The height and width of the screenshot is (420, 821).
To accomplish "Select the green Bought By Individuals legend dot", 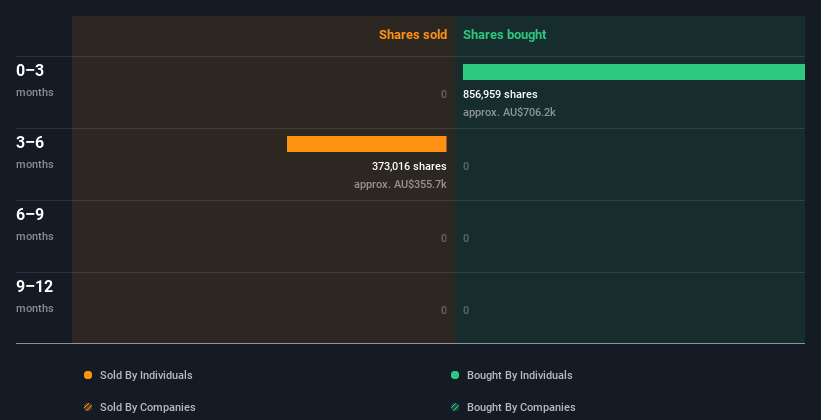I will point(455,375).
